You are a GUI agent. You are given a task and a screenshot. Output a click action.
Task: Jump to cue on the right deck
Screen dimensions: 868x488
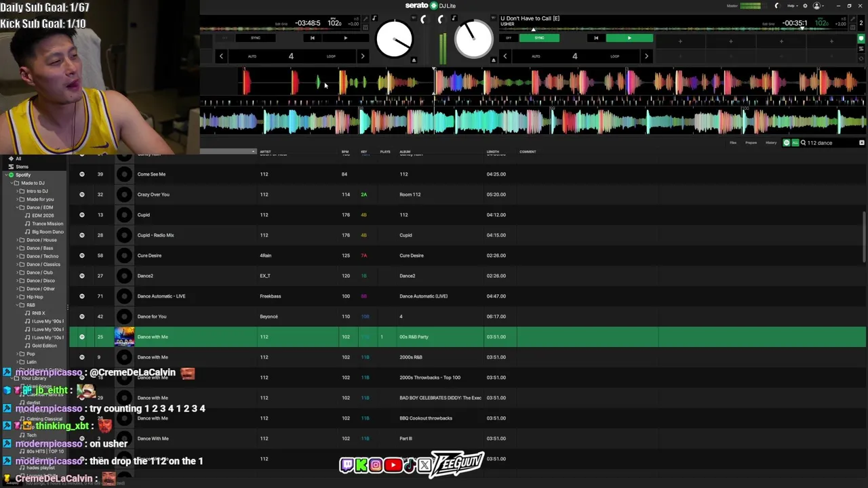click(x=596, y=38)
